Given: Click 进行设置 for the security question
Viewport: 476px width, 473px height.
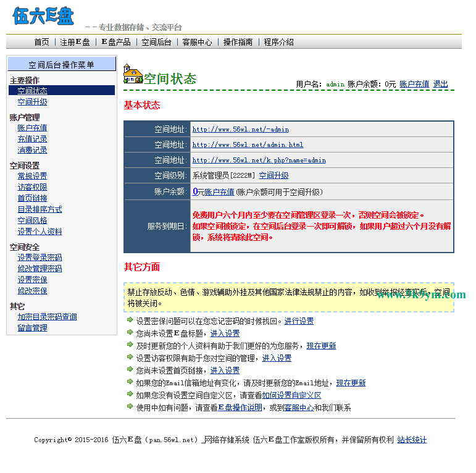Looking at the screenshot, I should pyautogui.click(x=299, y=321).
